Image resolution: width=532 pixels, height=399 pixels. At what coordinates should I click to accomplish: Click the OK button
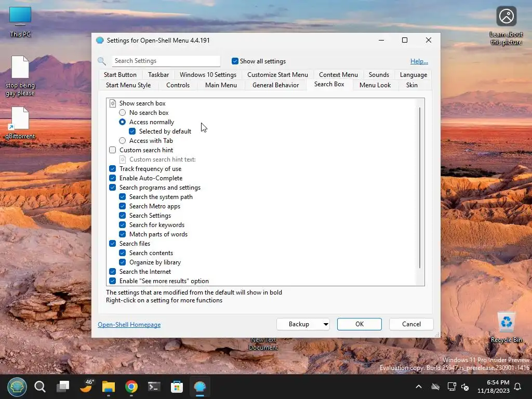pos(360,324)
